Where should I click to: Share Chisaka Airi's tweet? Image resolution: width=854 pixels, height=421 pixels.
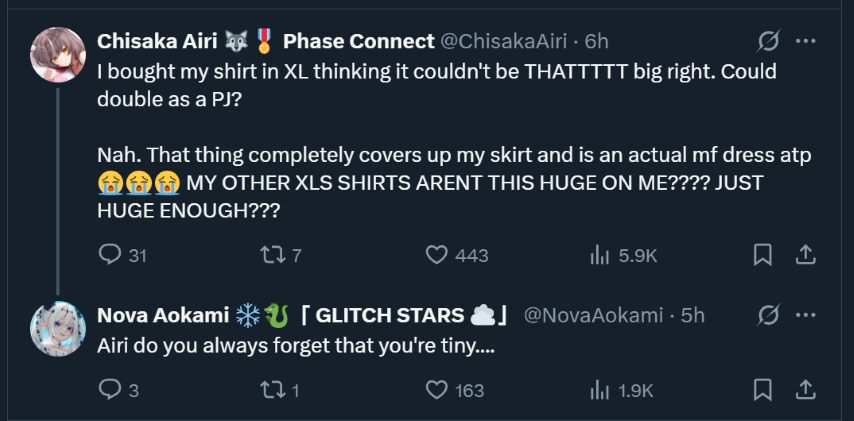[x=805, y=255]
